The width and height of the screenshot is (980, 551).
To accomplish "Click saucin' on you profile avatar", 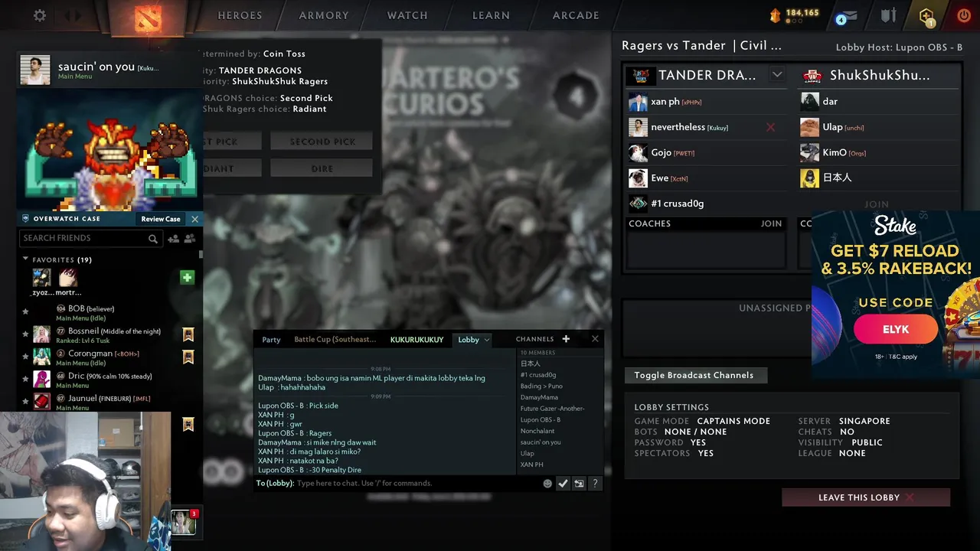I will tap(35, 70).
